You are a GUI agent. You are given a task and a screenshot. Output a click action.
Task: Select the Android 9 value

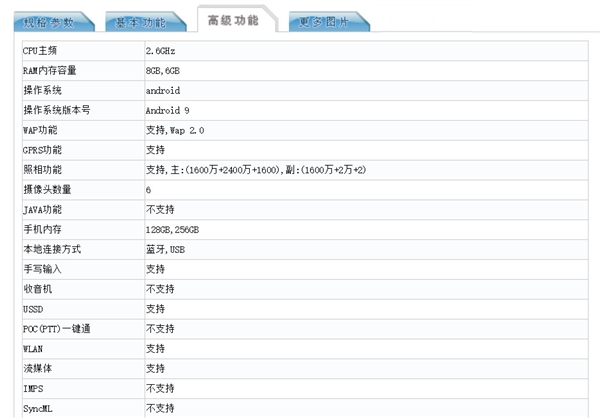[x=168, y=110]
